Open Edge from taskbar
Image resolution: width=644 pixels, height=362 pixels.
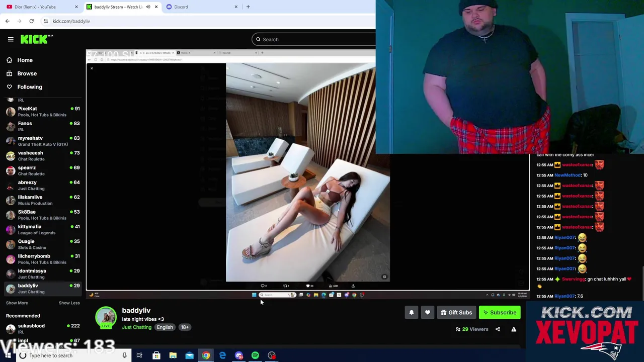click(222, 355)
